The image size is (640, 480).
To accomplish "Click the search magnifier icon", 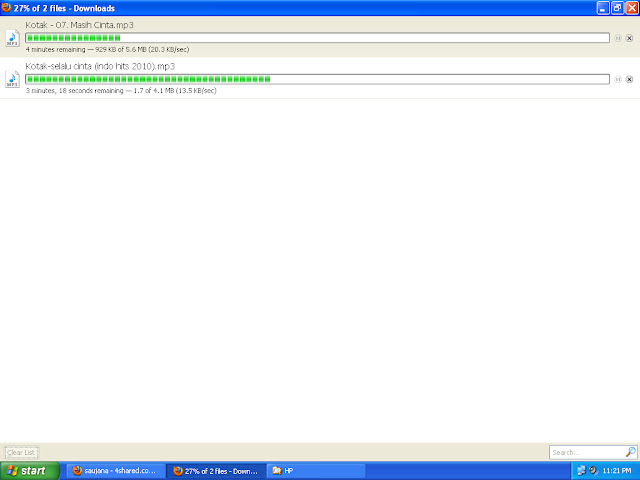I will pos(630,452).
